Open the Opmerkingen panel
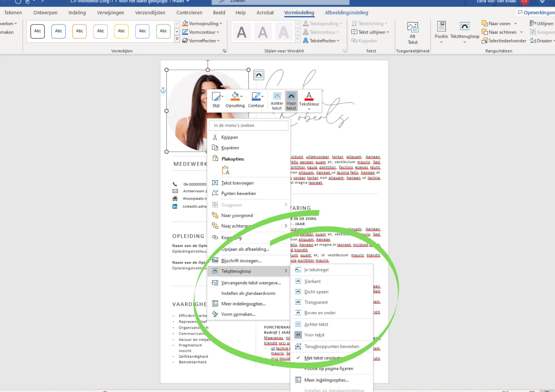 coord(535,12)
